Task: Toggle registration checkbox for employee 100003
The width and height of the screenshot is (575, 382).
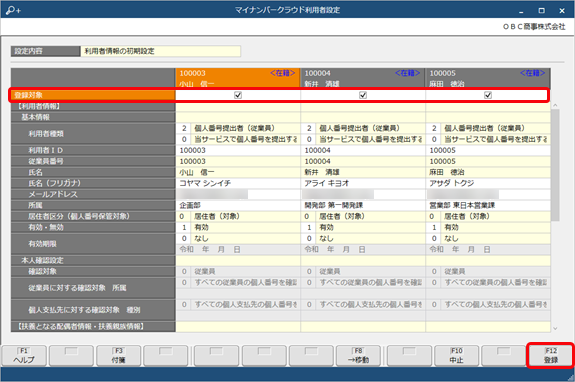Action: pyautogui.click(x=238, y=95)
